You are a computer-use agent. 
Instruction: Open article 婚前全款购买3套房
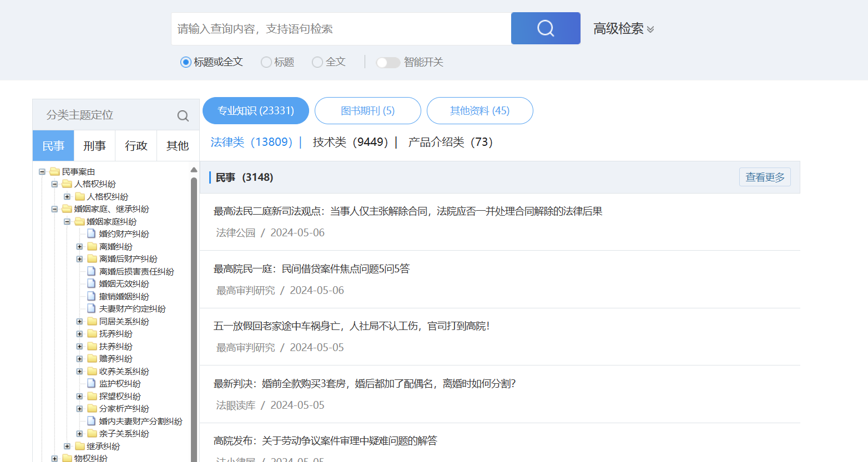pyautogui.click(x=365, y=384)
